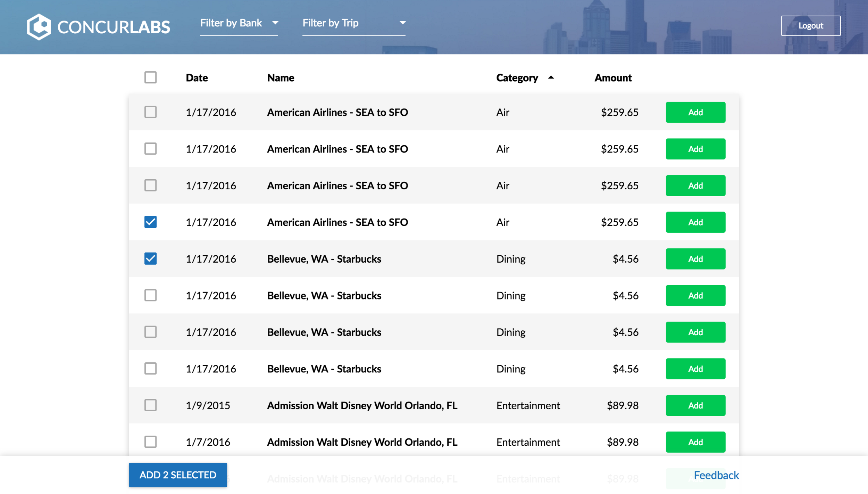Click the Air category in the checked row
The width and height of the screenshot is (868, 494).
[x=503, y=222]
